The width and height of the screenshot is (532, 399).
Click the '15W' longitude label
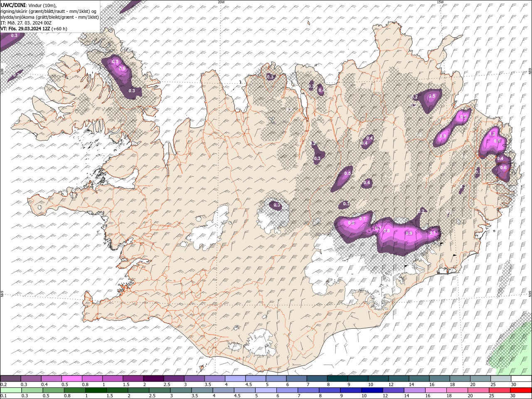[440, 2]
